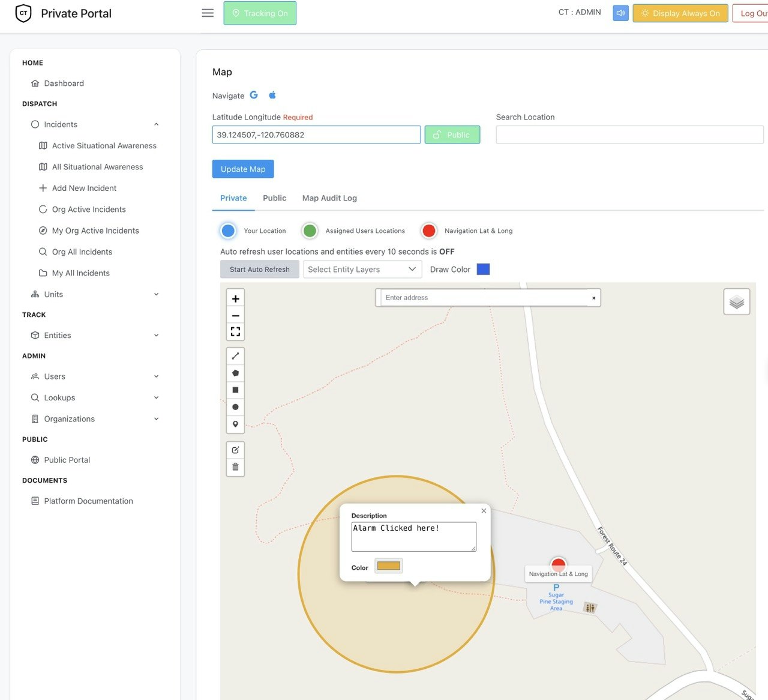Viewport: 768px width, 700px height.
Task: Select the draw circle tool
Action: (x=235, y=407)
